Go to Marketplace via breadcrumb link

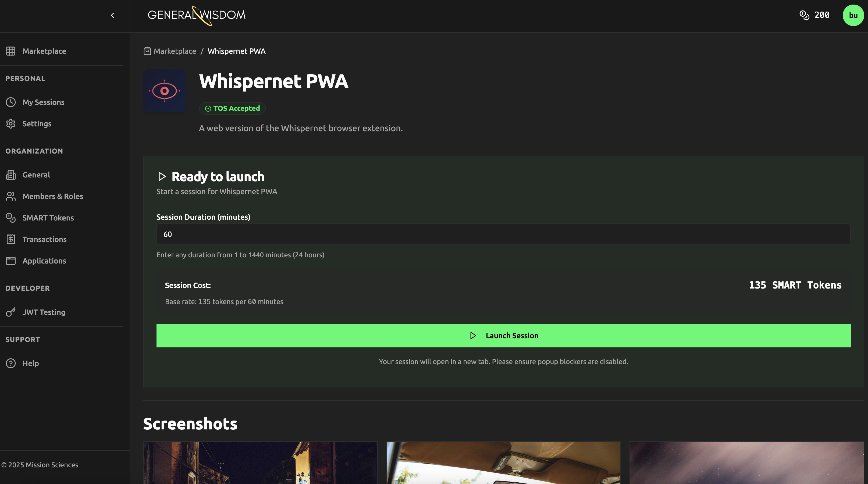175,51
